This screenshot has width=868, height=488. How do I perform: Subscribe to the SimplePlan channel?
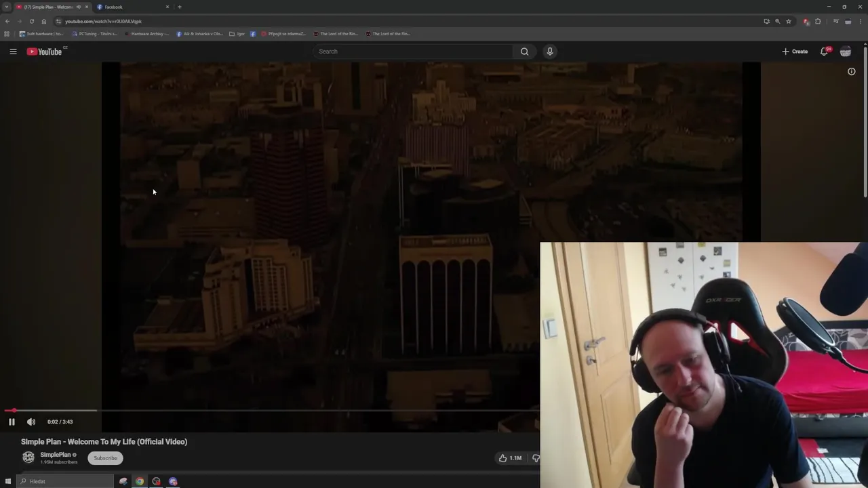point(105,458)
